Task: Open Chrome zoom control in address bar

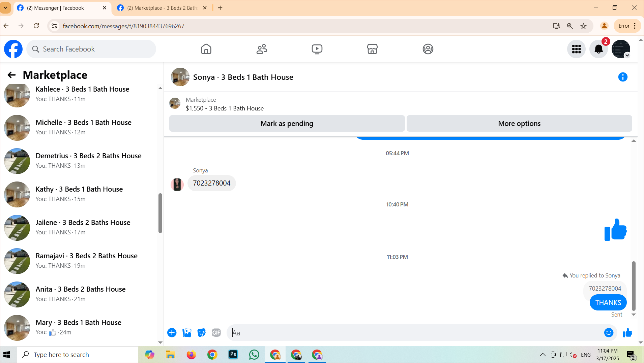Action: tap(570, 26)
